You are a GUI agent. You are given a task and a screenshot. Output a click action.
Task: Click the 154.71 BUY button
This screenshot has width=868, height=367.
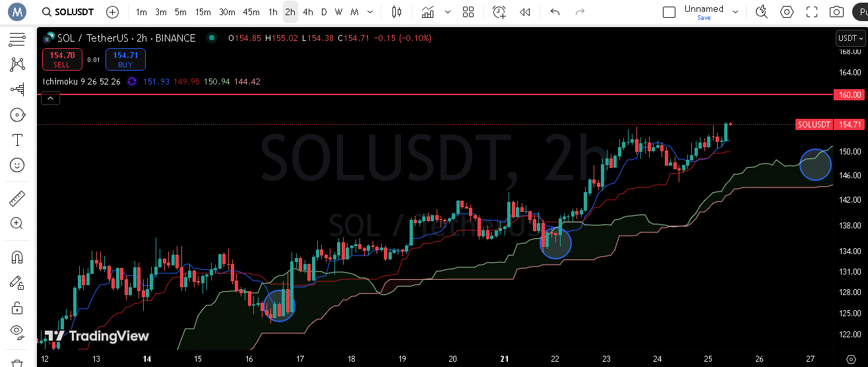(x=125, y=59)
